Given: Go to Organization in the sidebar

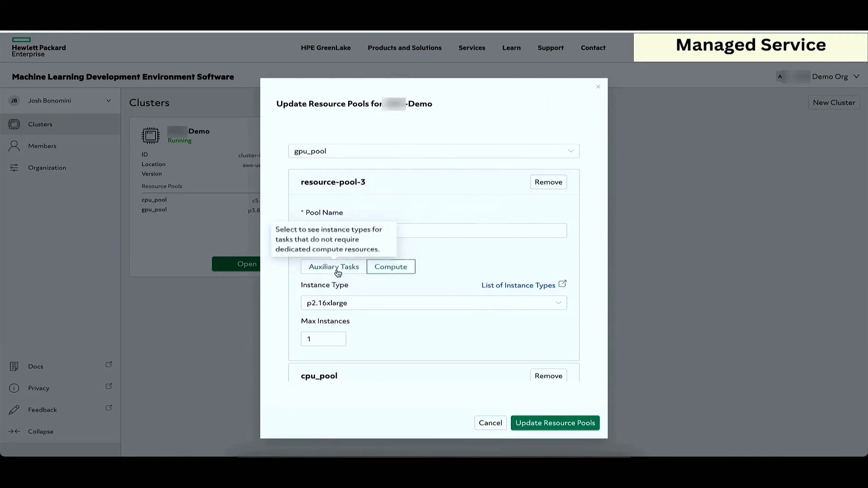Looking at the screenshot, I should (60, 167).
